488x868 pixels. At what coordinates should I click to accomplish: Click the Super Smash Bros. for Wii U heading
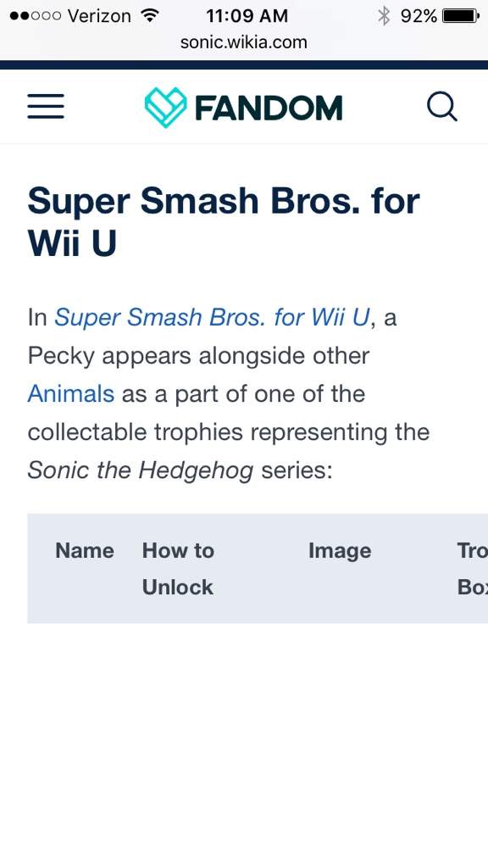click(224, 222)
